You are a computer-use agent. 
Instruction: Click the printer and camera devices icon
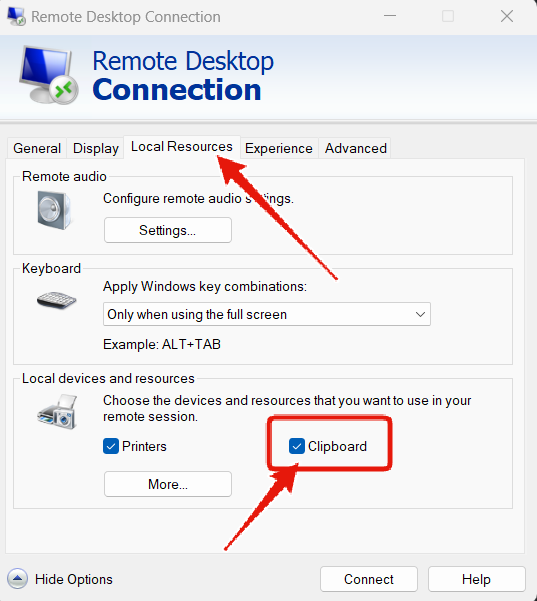(x=57, y=412)
